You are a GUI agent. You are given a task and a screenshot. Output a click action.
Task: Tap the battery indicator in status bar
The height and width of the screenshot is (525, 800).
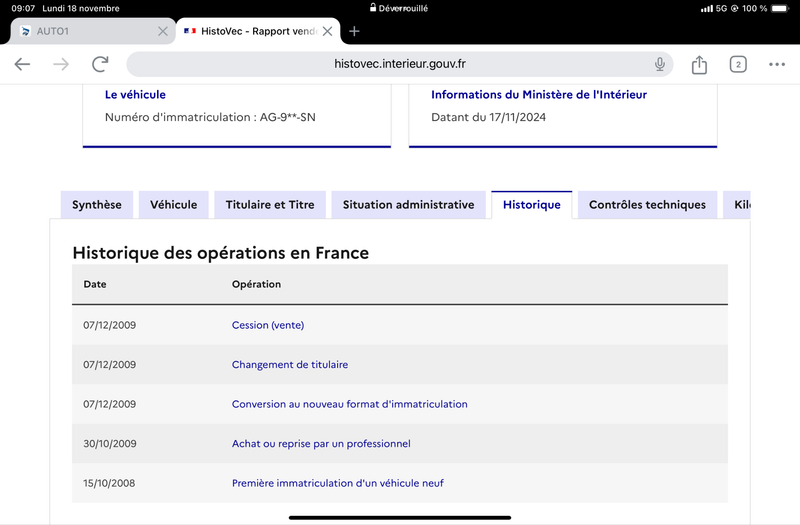click(780, 8)
